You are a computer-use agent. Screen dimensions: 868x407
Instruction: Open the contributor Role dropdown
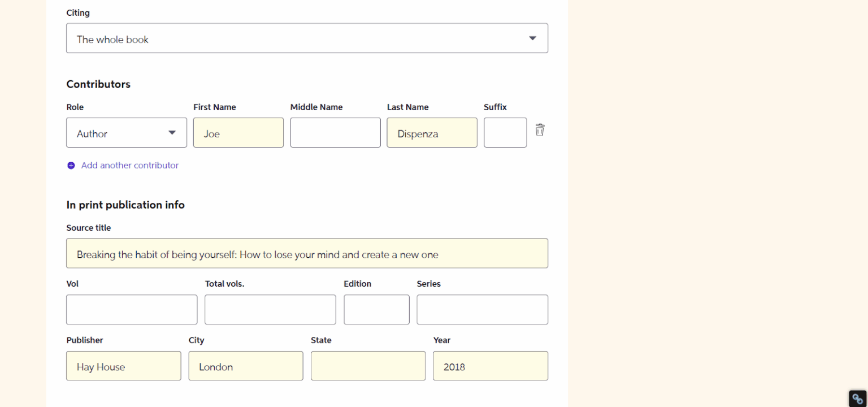coord(126,132)
